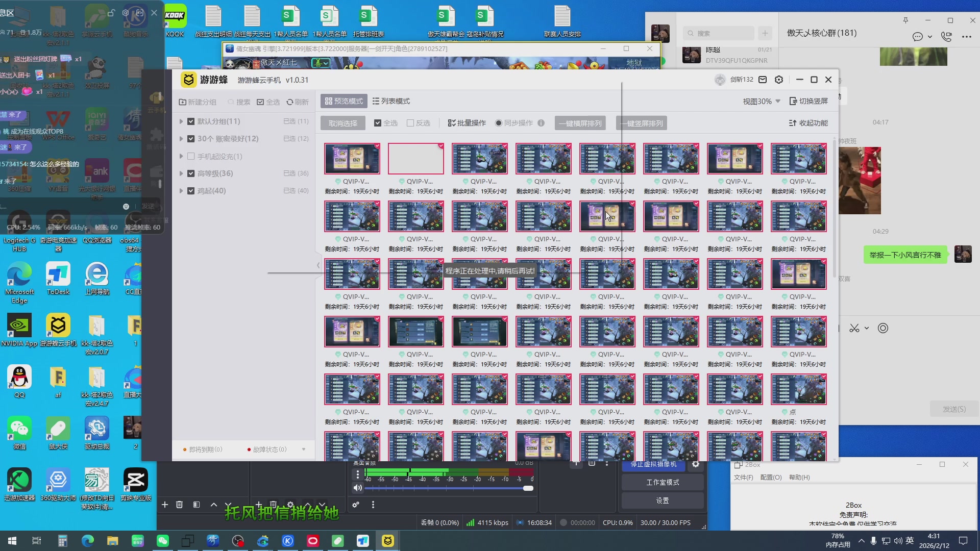The width and height of the screenshot is (980, 551).
Task: Check the 手机起没充(1) group checkbox
Action: pos(191,156)
